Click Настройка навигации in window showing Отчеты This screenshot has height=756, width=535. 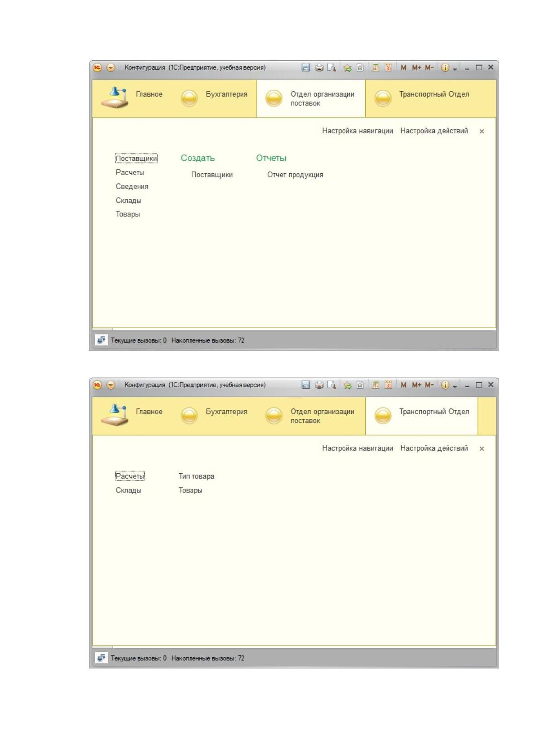point(358,131)
